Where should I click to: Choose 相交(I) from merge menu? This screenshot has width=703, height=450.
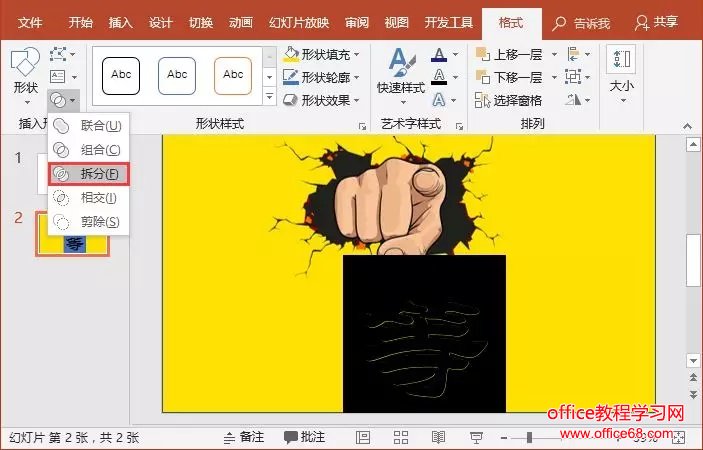(x=88, y=198)
